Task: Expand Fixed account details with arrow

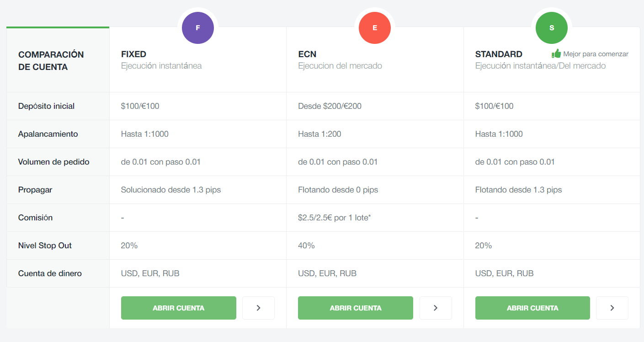Action: pos(258,308)
